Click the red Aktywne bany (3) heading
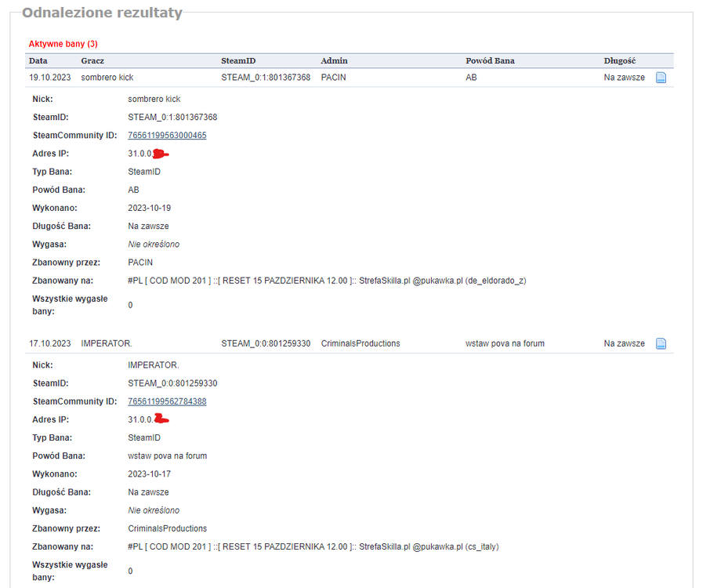710x588 pixels. click(x=63, y=44)
